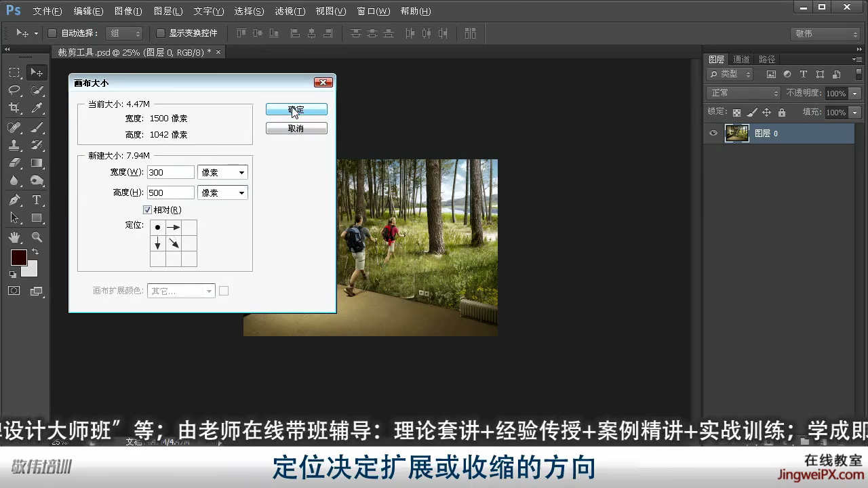The image size is (868, 488).
Task: Close the 裁剪工具.psd document tab
Action: pyautogui.click(x=218, y=52)
